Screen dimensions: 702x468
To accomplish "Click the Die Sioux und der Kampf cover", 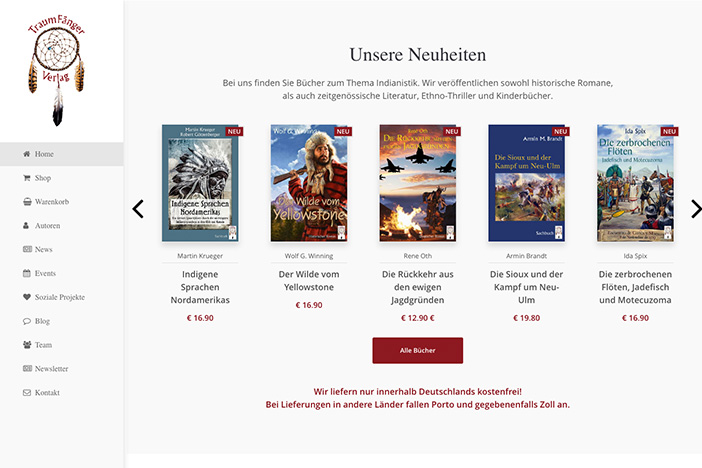I will 526,183.
